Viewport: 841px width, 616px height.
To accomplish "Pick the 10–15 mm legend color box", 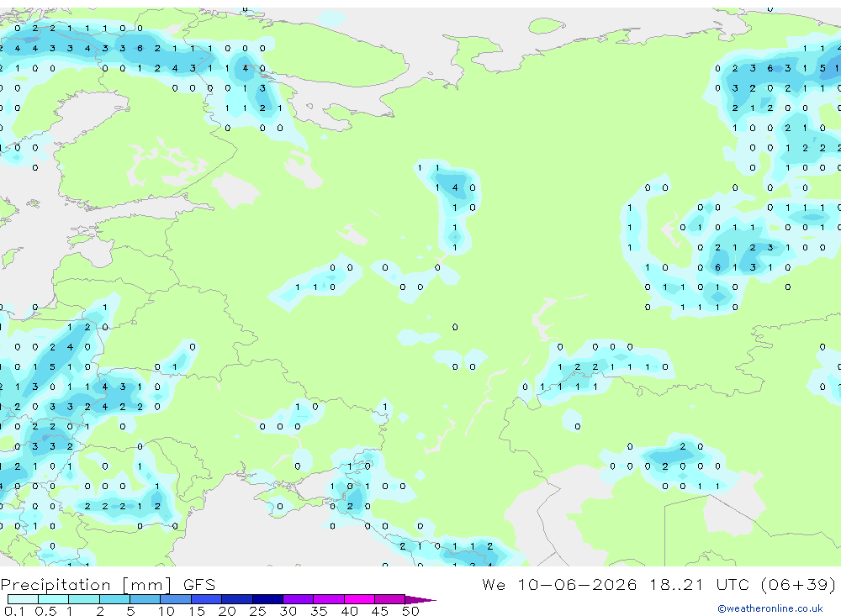I will coord(176,599).
